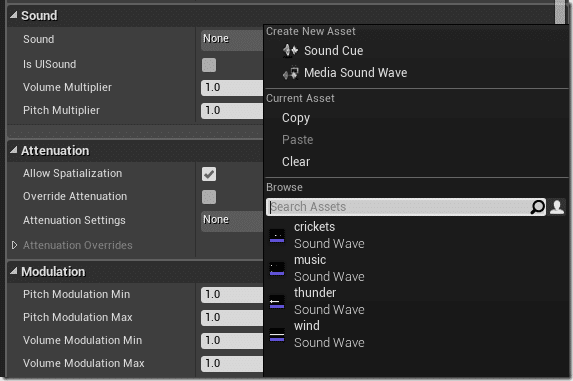Click the magnifying glass search icon
This screenshot has width=573, height=381.
point(538,207)
